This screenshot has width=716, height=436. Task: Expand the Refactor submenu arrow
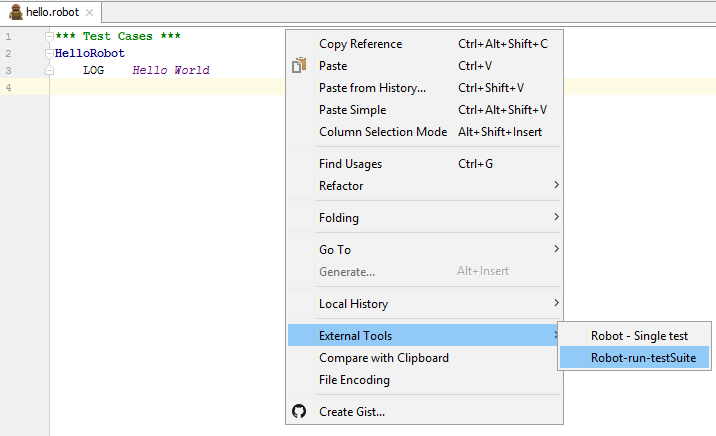pyautogui.click(x=556, y=185)
